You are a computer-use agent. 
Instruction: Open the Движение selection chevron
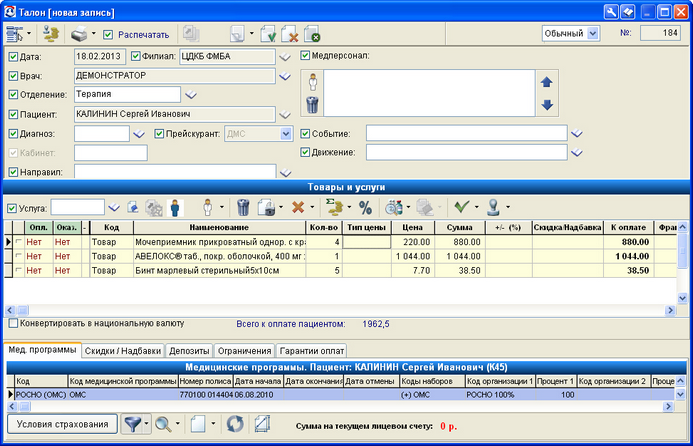[577, 152]
